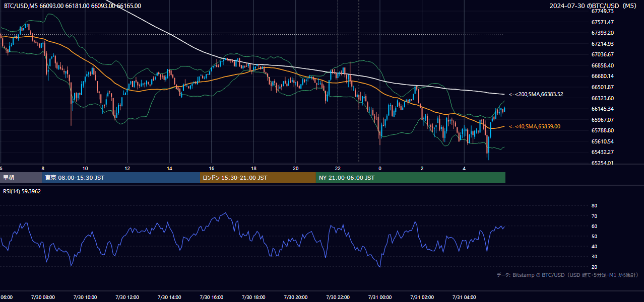644x302 pixels.
Task: Click RSI axis value 50
Action: [x=595, y=236]
